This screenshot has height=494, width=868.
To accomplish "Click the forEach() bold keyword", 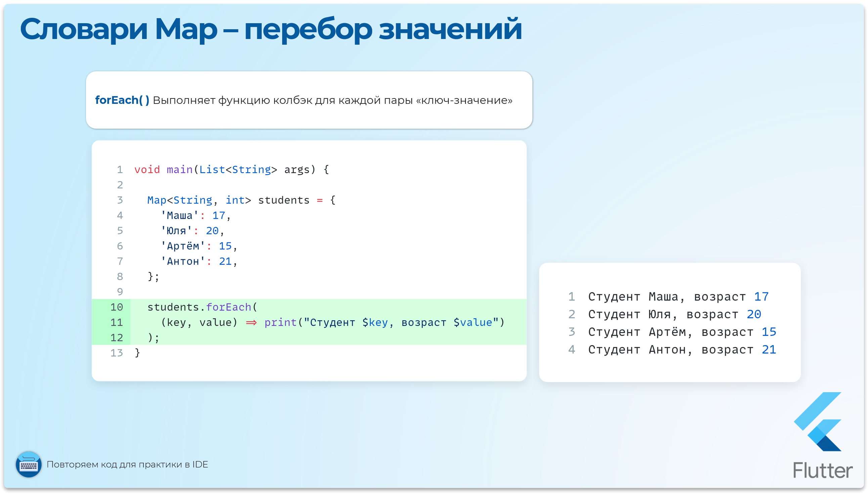I will coord(122,100).
